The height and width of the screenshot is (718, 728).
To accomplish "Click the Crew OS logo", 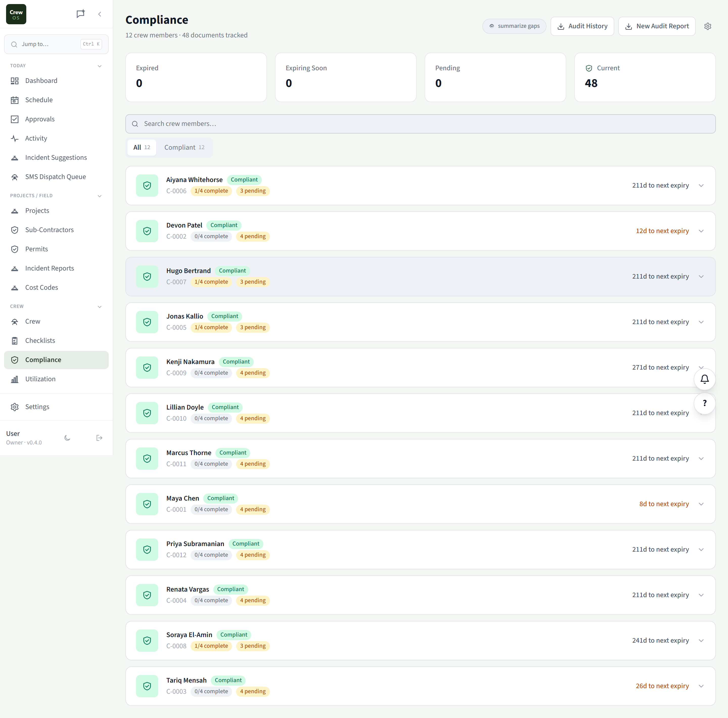I will pyautogui.click(x=16, y=14).
